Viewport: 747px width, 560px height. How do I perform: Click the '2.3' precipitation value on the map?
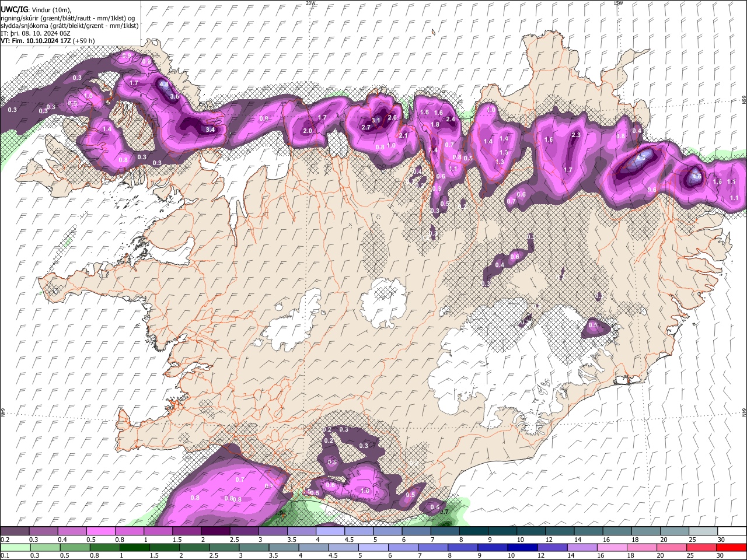pyautogui.click(x=576, y=135)
